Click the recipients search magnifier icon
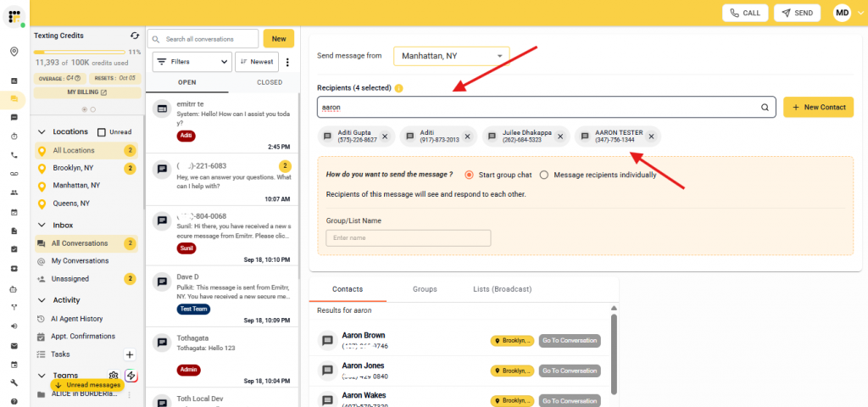This screenshot has width=868, height=407. [x=765, y=108]
